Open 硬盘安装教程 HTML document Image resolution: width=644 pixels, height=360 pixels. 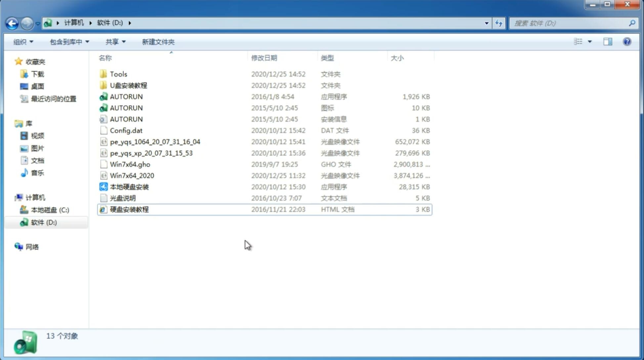click(129, 209)
